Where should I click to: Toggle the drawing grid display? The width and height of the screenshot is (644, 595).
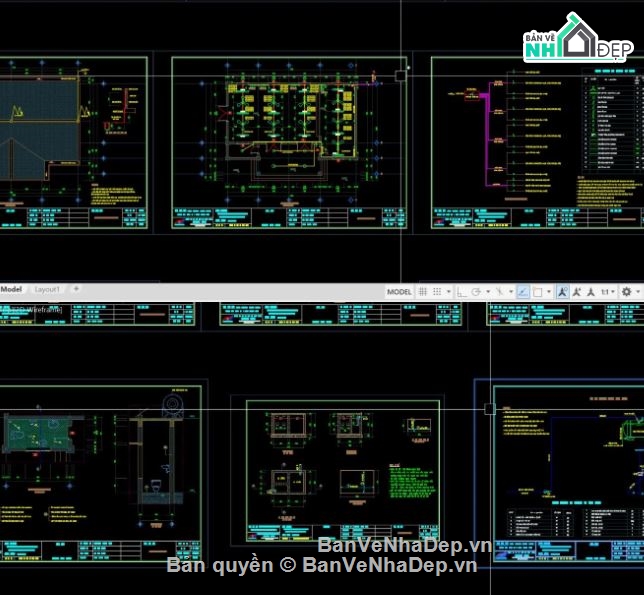tap(422, 292)
